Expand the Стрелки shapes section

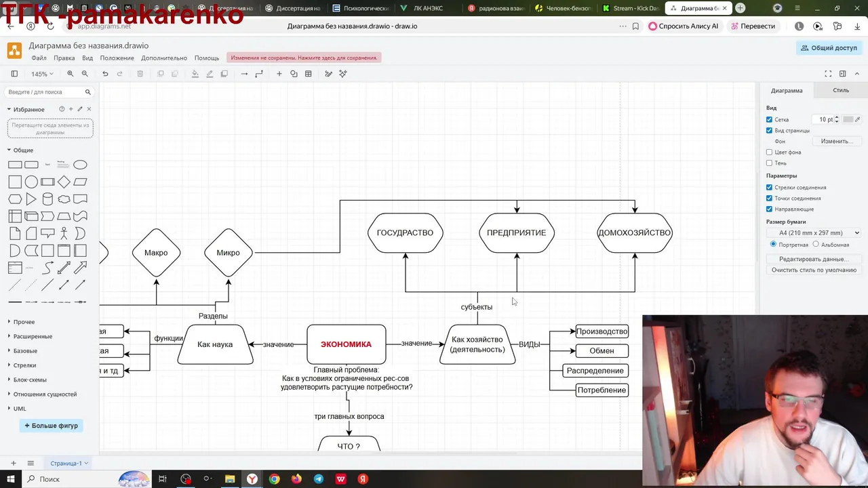tap(24, 365)
